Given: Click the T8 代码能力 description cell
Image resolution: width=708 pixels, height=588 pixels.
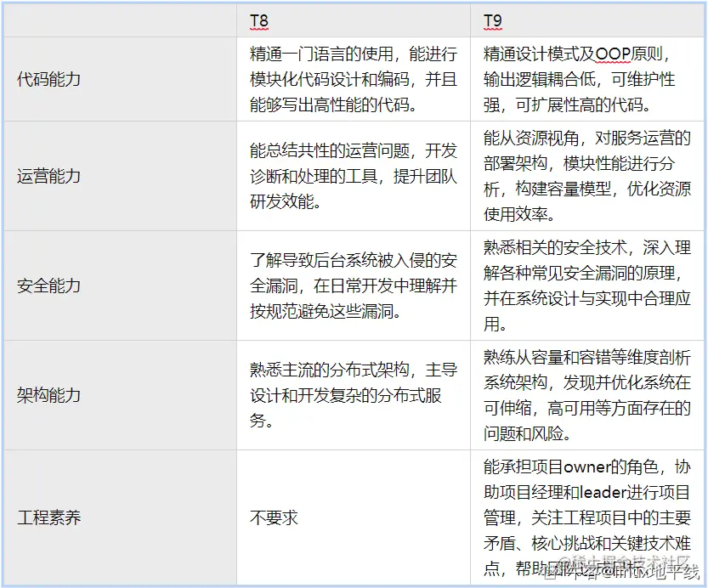Looking at the screenshot, I should [351, 80].
